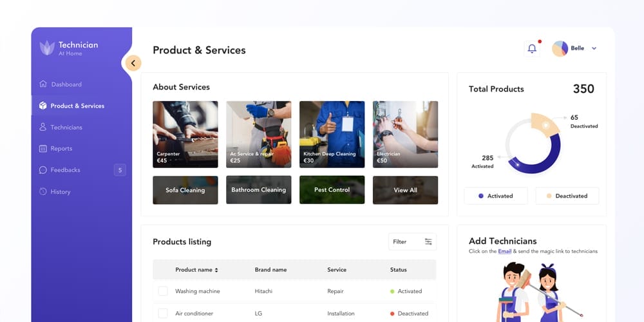This screenshot has height=322, width=644.
Task: Collapse the sidebar with the back arrow
Action: 133,63
